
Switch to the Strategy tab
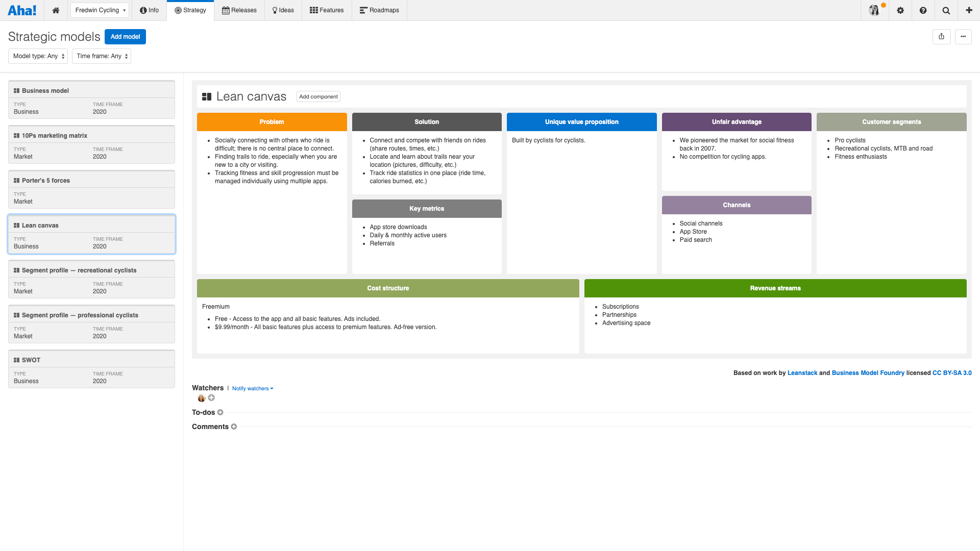click(190, 10)
